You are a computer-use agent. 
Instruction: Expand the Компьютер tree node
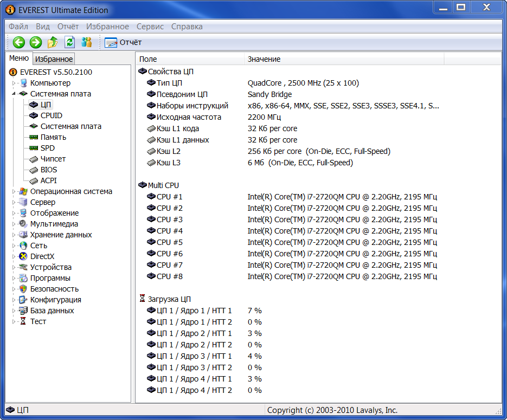tap(14, 83)
